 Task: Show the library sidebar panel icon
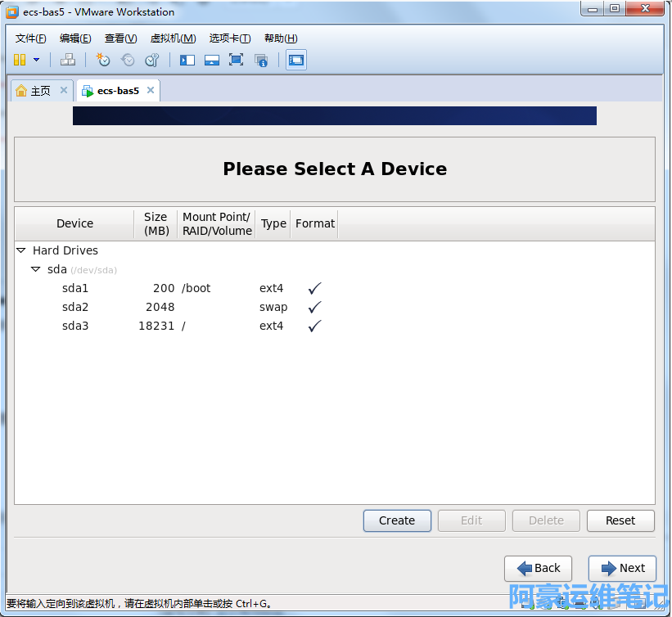click(187, 60)
